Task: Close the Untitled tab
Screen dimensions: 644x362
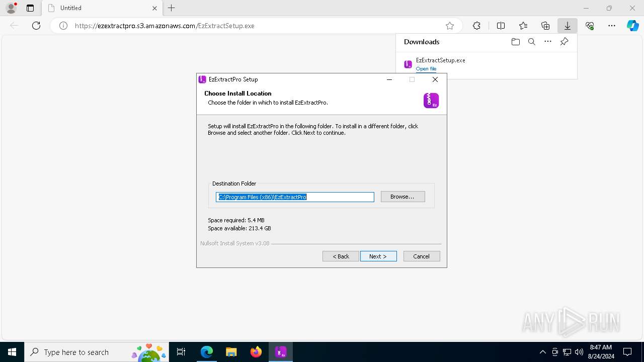Action: 154,8
